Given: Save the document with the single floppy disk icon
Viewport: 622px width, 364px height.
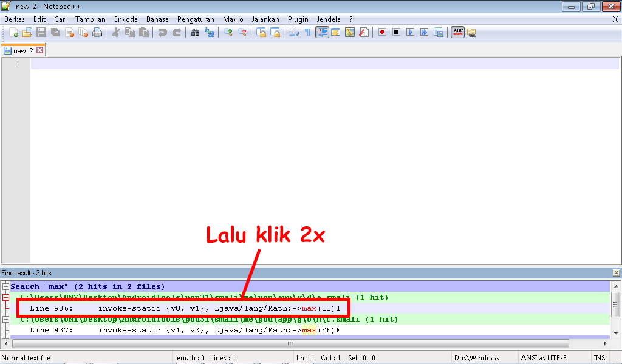Looking at the screenshot, I should [41, 33].
